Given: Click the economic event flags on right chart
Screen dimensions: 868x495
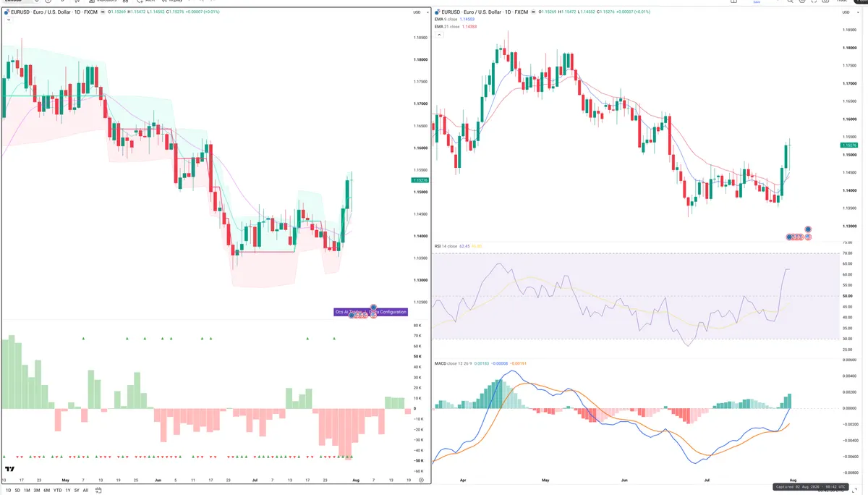Looking at the screenshot, I should tap(799, 237).
